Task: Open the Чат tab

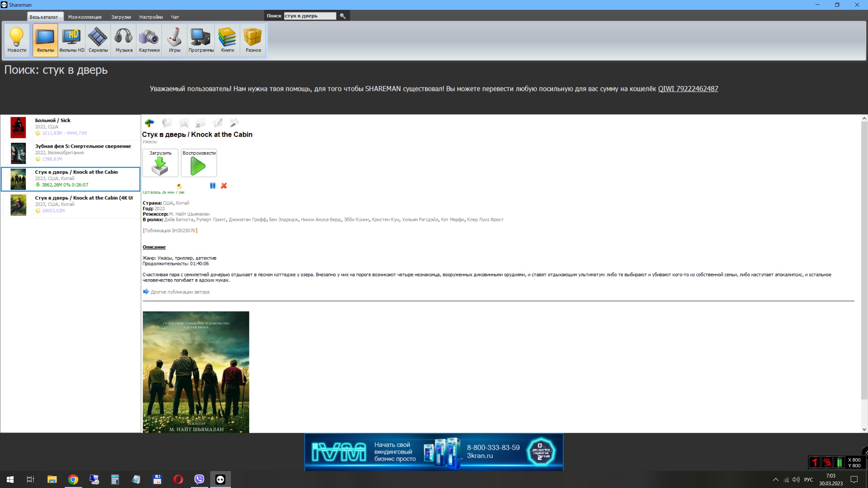Action: click(175, 17)
